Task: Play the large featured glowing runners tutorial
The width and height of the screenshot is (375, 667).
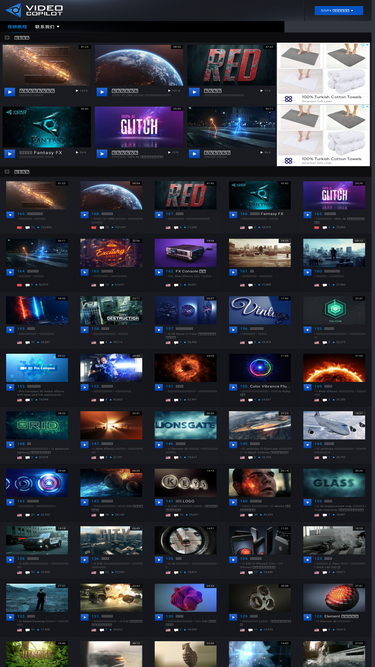Action: click(194, 154)
